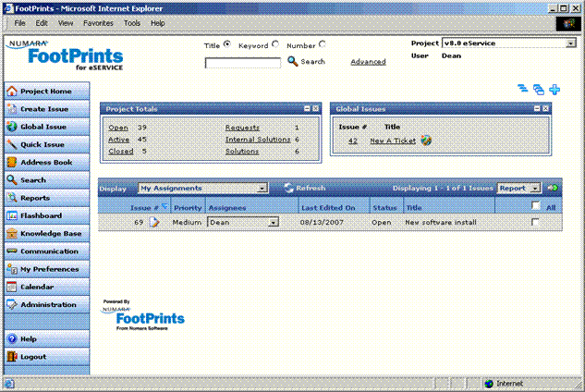Screen dimensions: 585x392
Task: Open the Project dropdown v8.0 eService
Action: 509,43
